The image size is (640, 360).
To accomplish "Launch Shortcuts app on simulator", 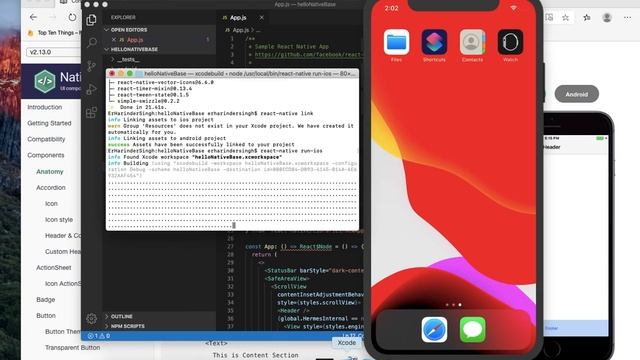I will [x=434, y=42].
